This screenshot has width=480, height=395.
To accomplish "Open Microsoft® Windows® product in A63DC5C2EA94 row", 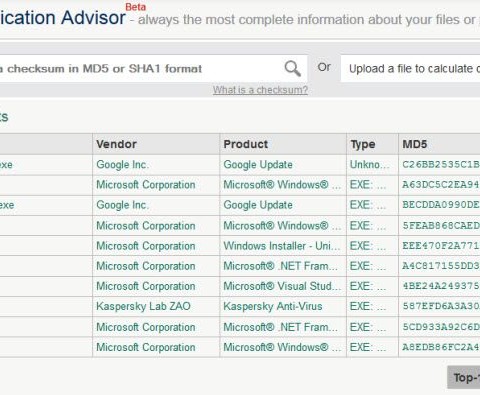I will 282,185.
